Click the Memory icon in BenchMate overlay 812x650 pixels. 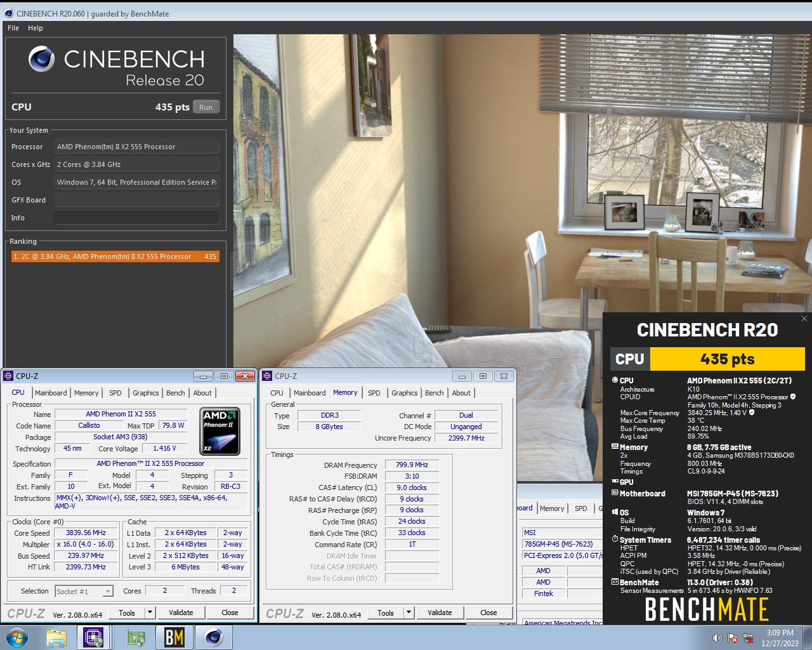(x=615, y=447)
